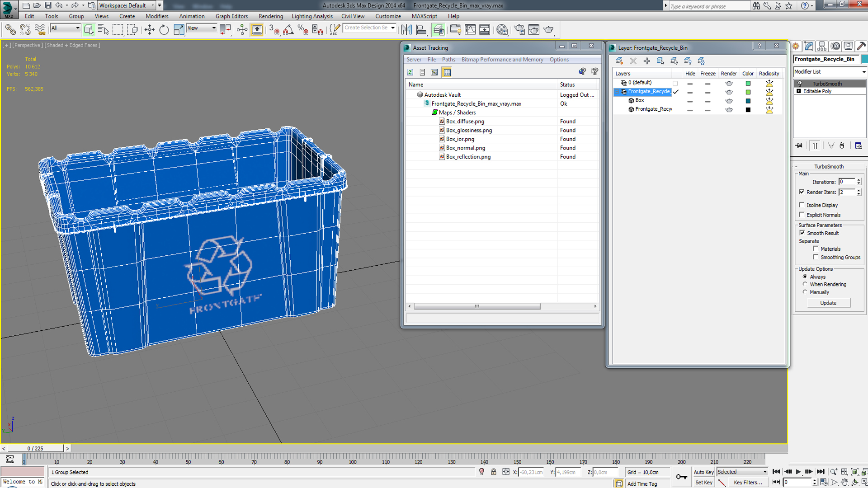
Task: Select the Manually update option
Action: coord(805,292)
